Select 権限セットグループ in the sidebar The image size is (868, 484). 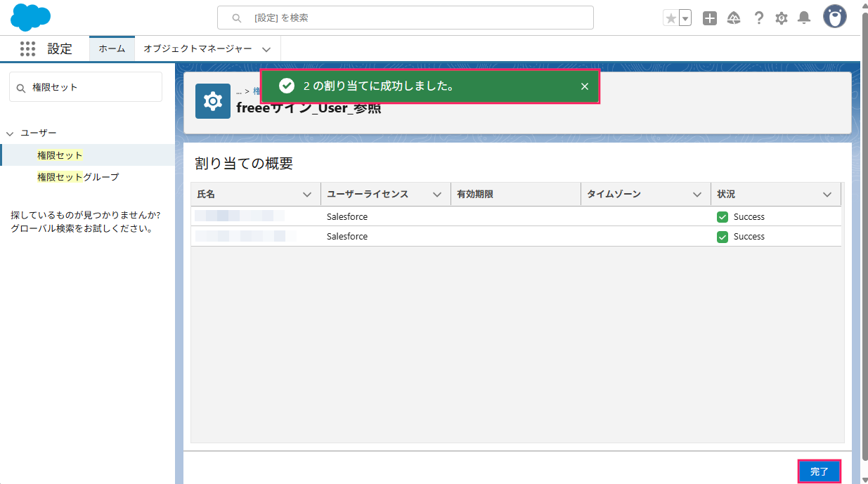78,177
